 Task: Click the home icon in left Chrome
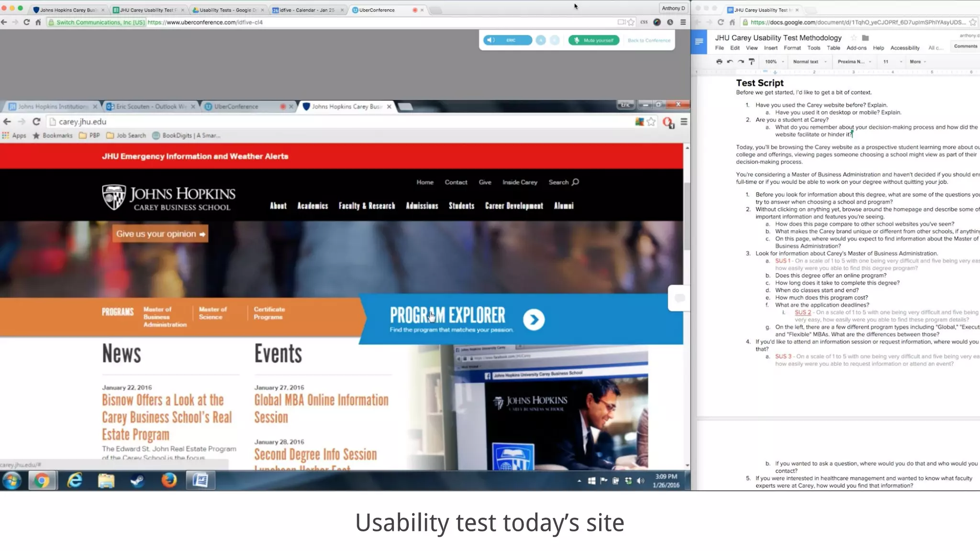tap(38, 22)
